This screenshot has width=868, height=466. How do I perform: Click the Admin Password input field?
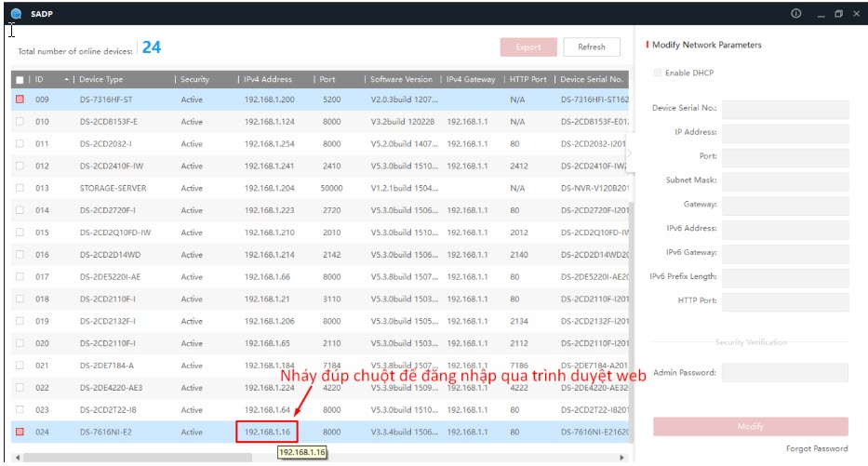784,373
